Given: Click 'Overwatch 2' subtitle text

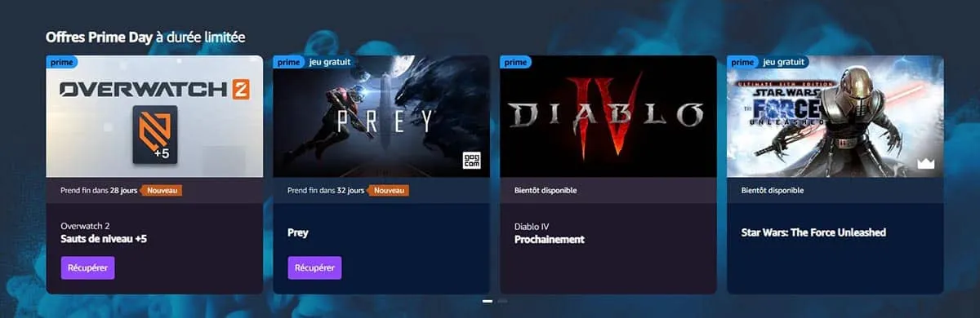Looking at the screenshot, I should point(85,227).
